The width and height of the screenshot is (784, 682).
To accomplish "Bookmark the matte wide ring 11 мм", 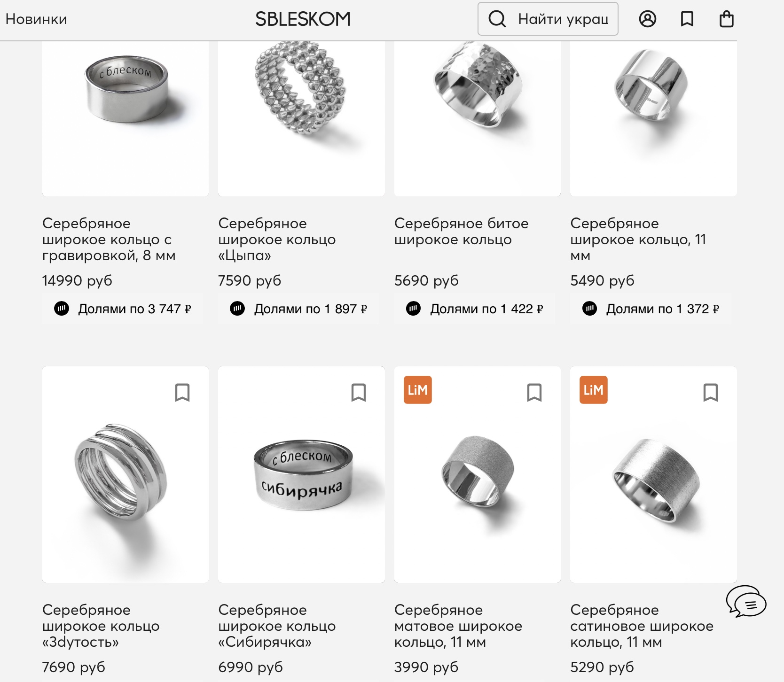I will tap(534, 392).
